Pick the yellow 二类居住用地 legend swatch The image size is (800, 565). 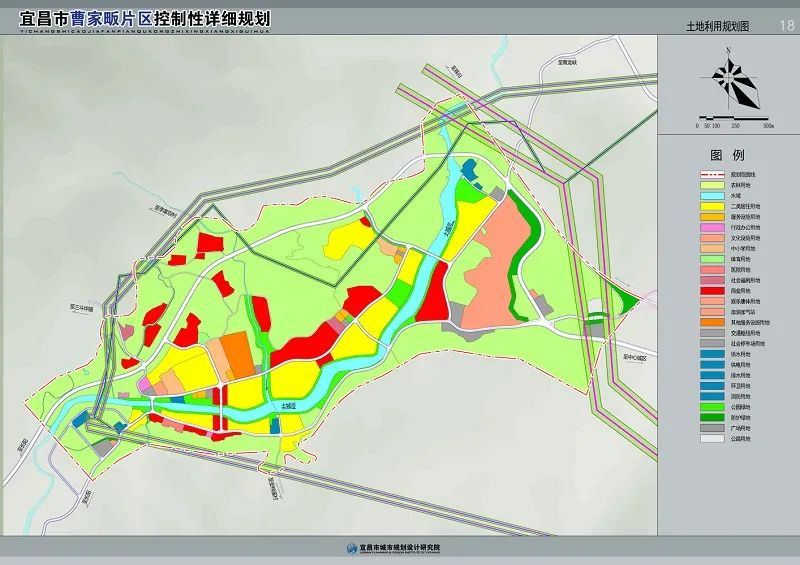tap(711, 206)
